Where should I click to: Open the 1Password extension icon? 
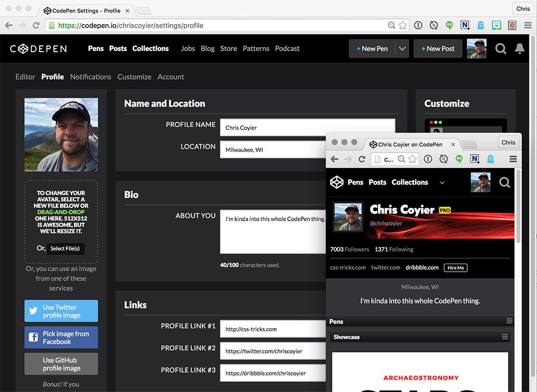click(418, 25)
